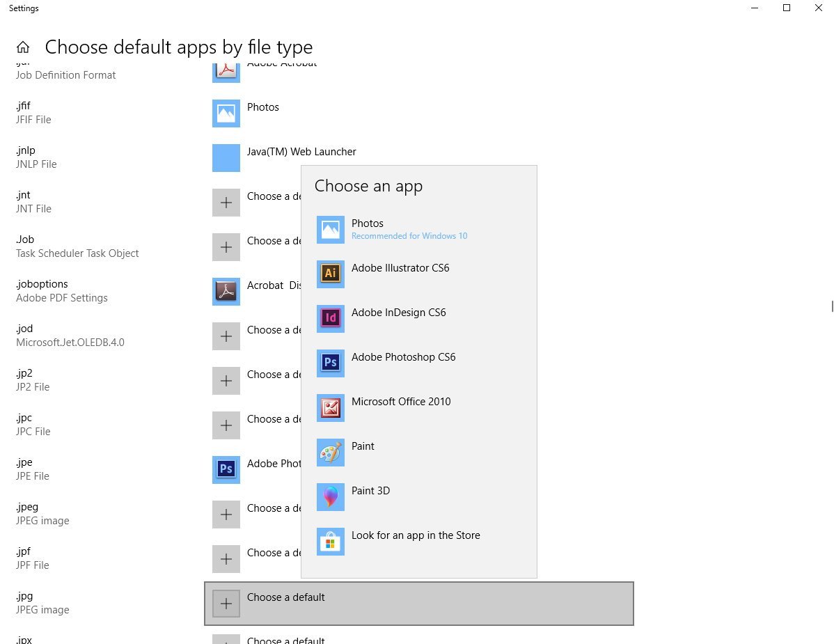Click 'Microsoft.Jet.OLEDB.4.0' description text
The width and height of the screenshot is (834, 644).
point(70,343)
